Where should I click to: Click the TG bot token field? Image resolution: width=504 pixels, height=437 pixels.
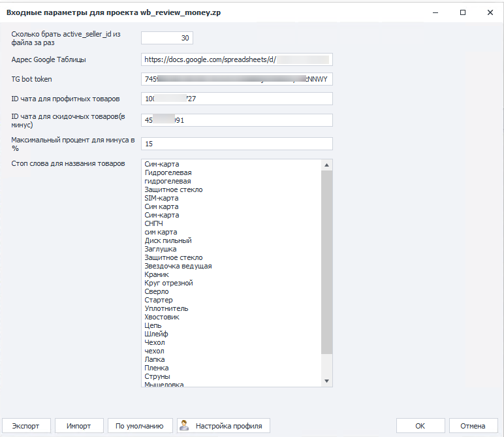click(x=237, y=79)
